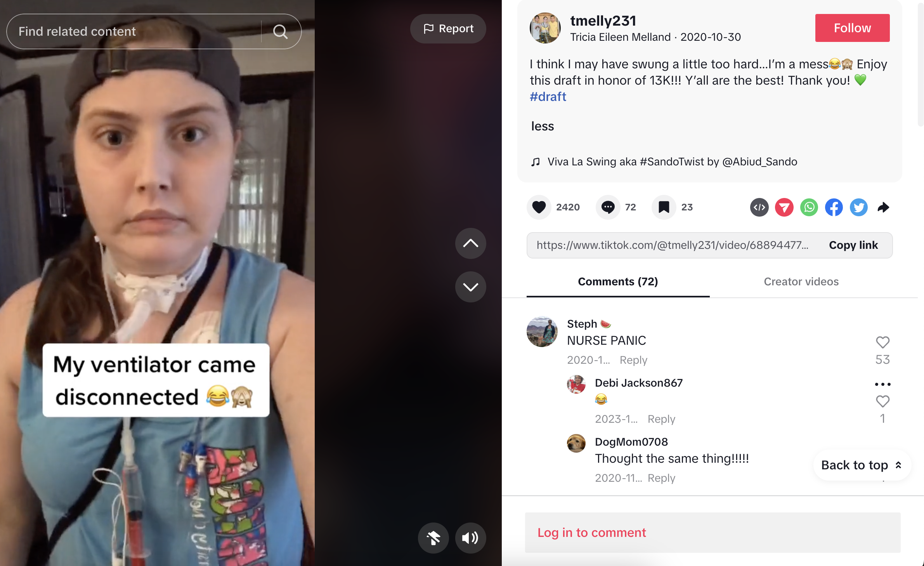Toggle the auto-scroll button
Screen dimensions: 924x566
433,538
